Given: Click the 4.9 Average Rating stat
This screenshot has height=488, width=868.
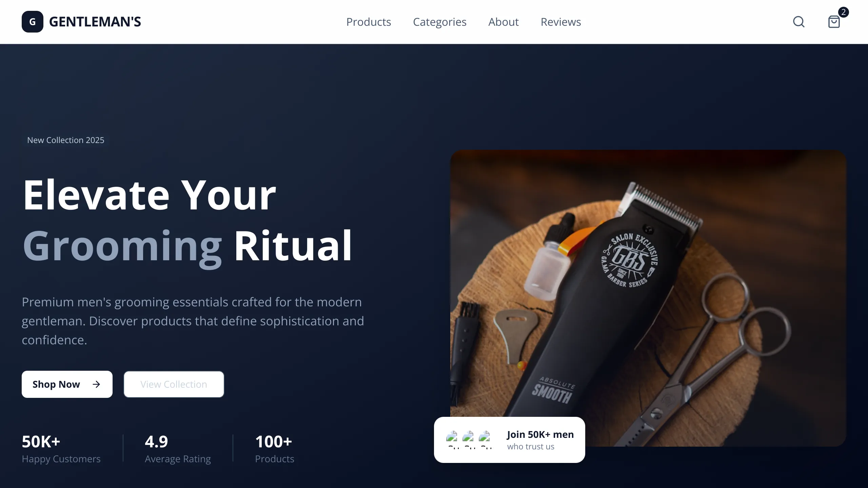Looking at the screenshot, I should (x=178, y=449).
